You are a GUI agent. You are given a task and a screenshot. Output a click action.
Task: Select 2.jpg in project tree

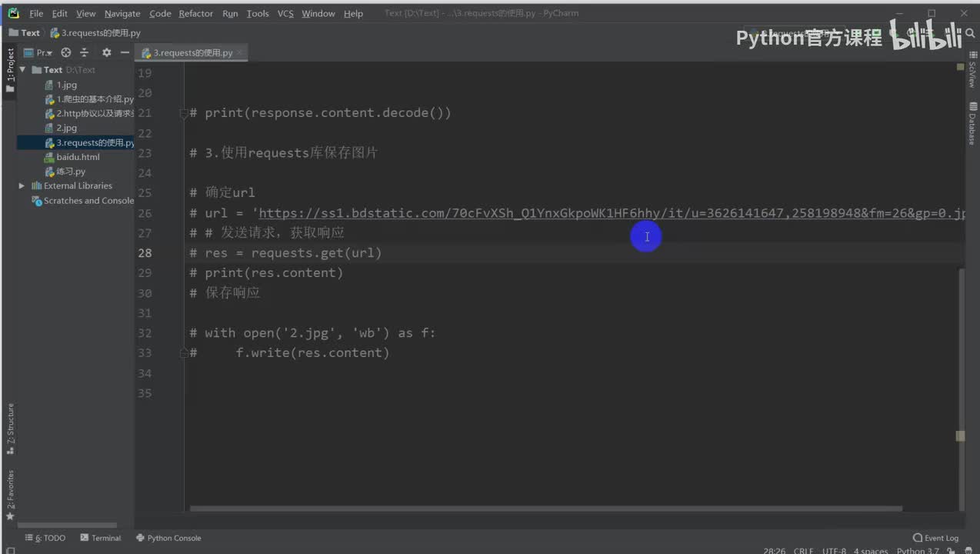62,128
